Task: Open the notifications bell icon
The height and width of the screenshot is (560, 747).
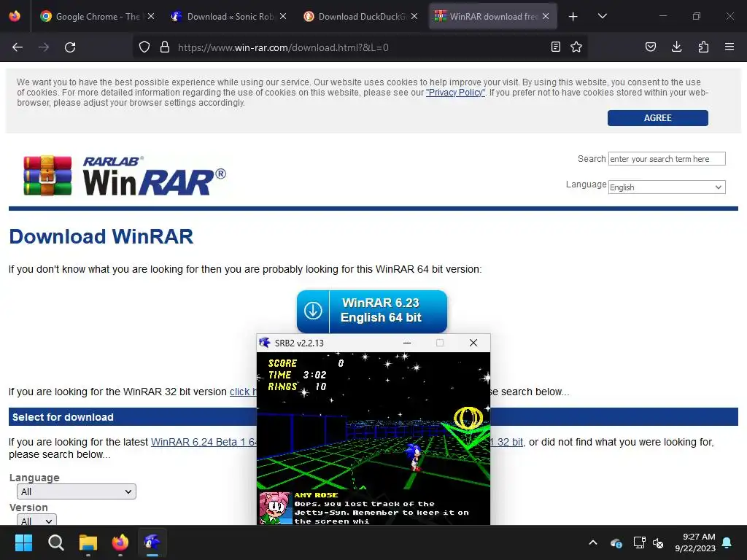Action: click(727, 542)
